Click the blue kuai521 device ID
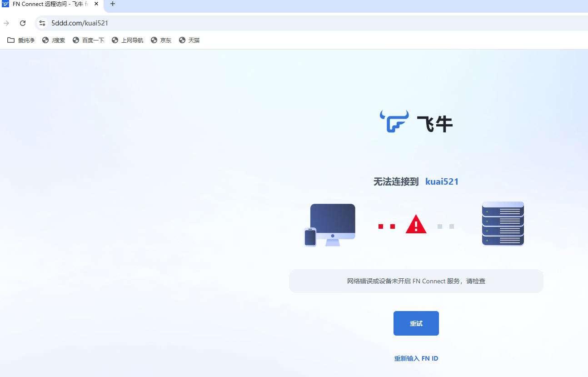 pyautogui.click(x=442, y=182)
